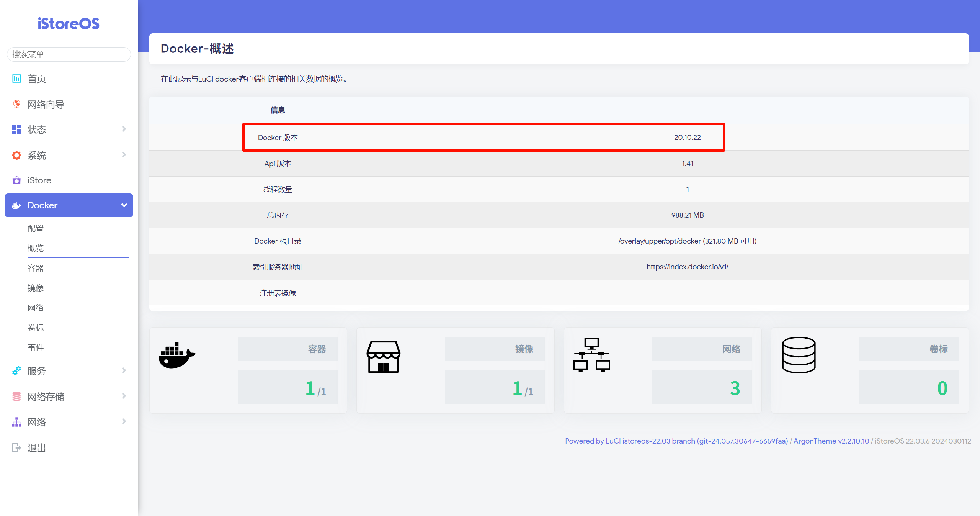This screenshot has width=980, height=516.
Task: Click the Docker-概述 page title
Action: pyautogui.click(x=197, y=49)
